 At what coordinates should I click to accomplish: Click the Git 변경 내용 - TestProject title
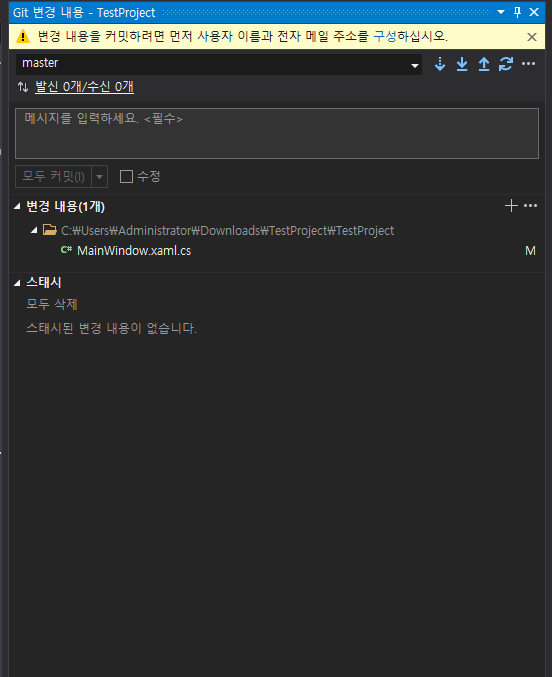[84, 13]
